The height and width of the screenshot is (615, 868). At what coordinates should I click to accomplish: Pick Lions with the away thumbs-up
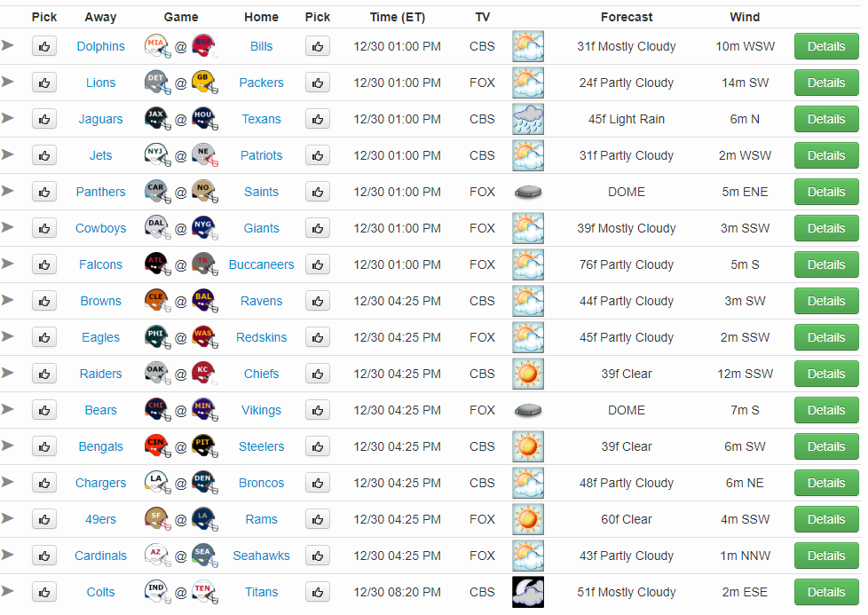pos(44,83)
